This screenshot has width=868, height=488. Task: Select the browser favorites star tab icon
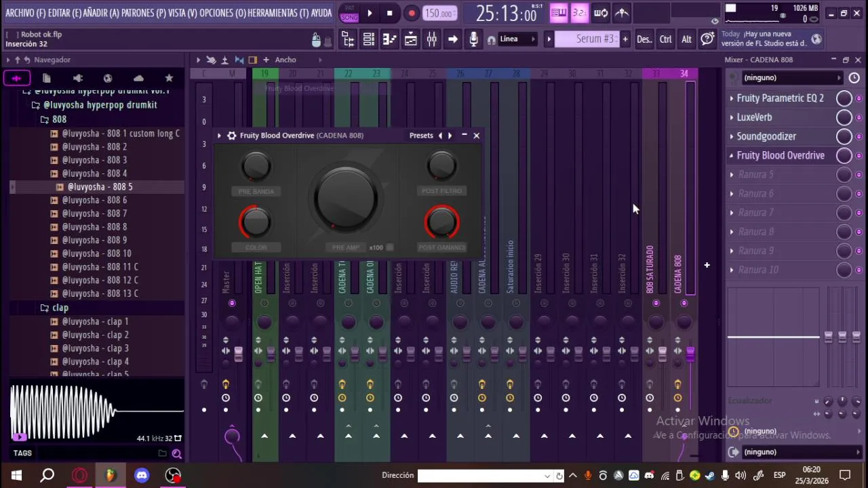point(169,78)
